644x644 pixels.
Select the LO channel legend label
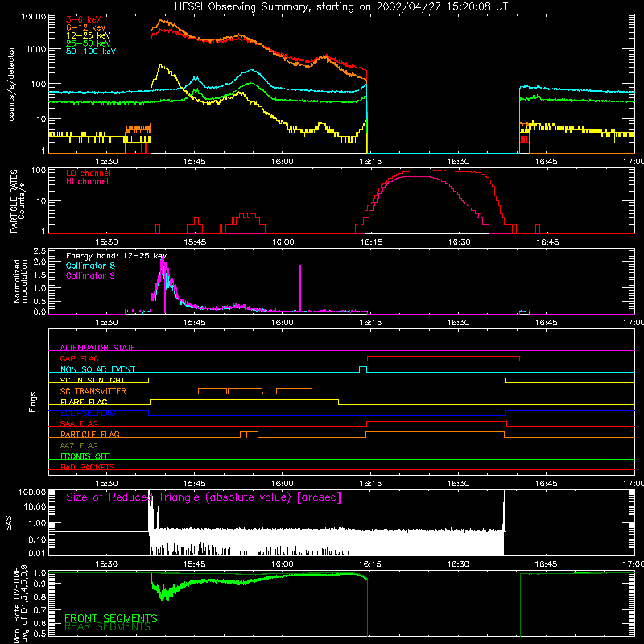tap(89, 173)
